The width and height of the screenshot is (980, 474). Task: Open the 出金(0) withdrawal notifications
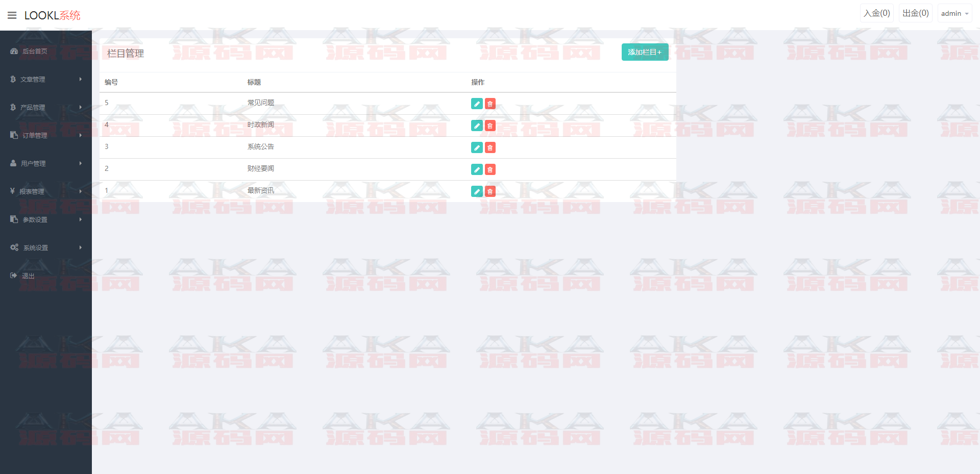(915, 13)
